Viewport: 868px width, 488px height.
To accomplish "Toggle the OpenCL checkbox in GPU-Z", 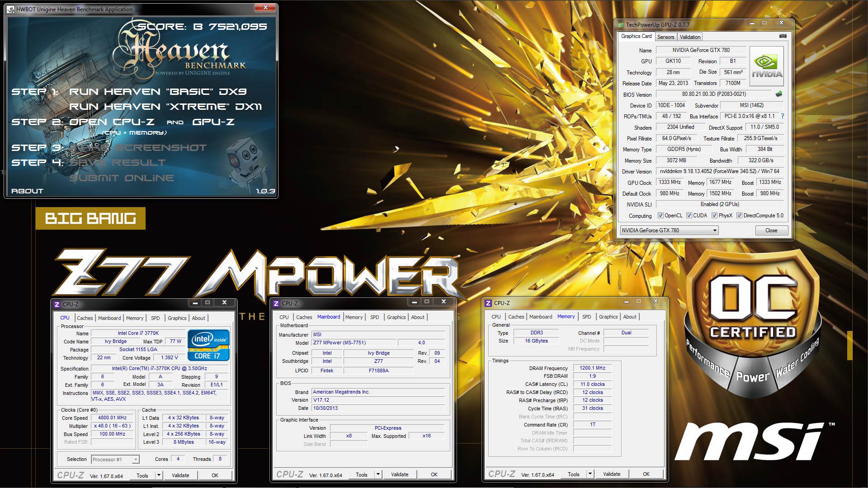I will 660,216.
